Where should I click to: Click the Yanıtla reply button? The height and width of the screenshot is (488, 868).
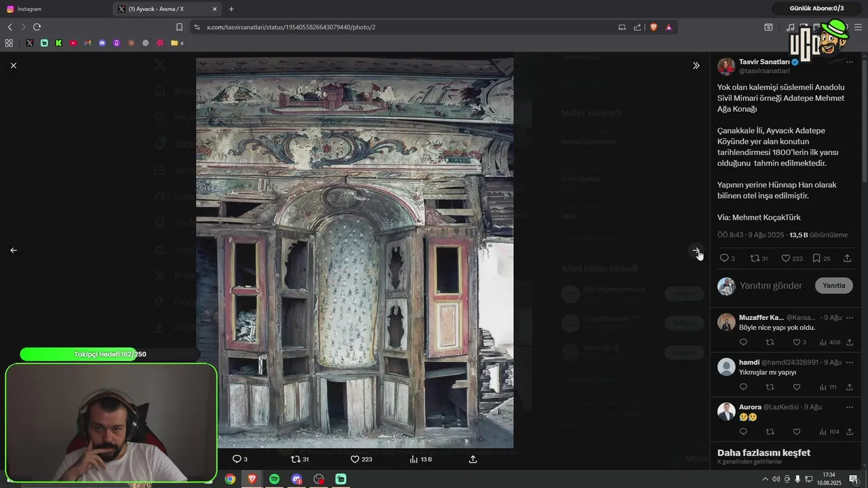point(833,285)
